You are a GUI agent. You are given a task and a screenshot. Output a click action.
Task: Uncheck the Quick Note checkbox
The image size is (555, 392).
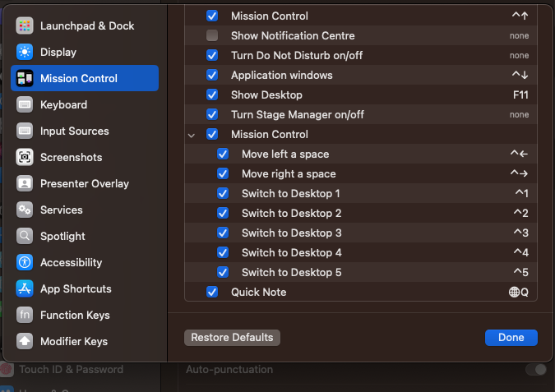point(212,292)
